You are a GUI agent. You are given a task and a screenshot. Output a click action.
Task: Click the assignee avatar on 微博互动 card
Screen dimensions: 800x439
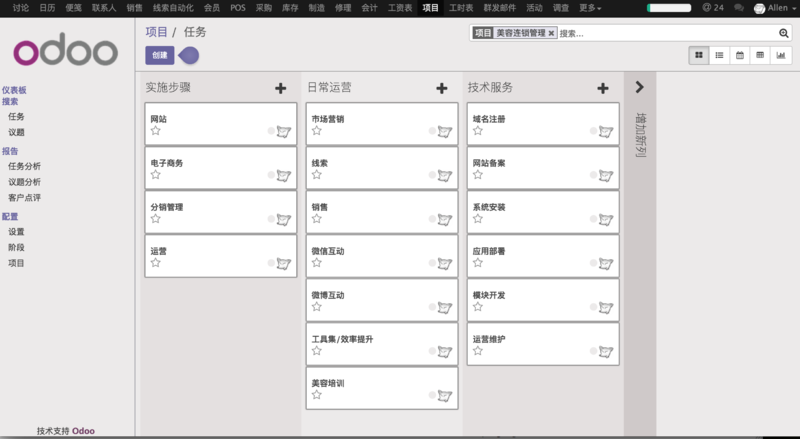pyautogui.click(x=445, y=308)
